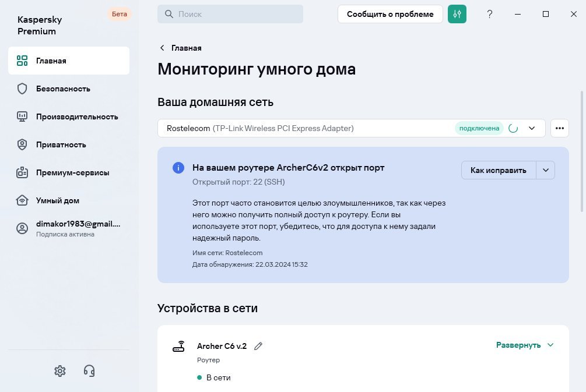Click the house Wi-Fi icon for Умный дом
Screen dimensions: 586x392
tap(22, 200)
